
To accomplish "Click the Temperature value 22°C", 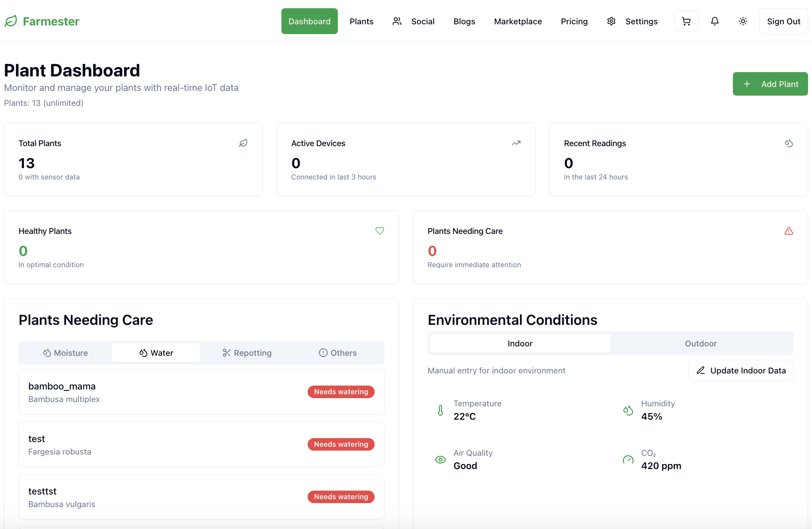I will coord(465,417).
